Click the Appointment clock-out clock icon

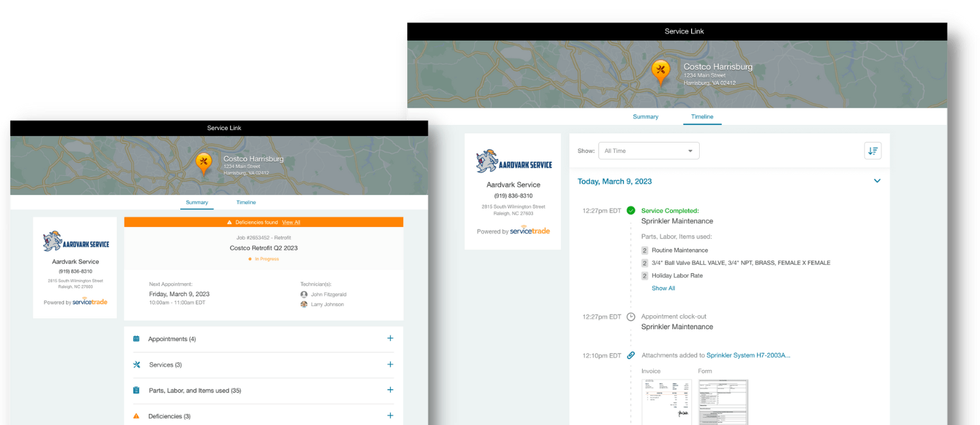(x=630, y=316)
